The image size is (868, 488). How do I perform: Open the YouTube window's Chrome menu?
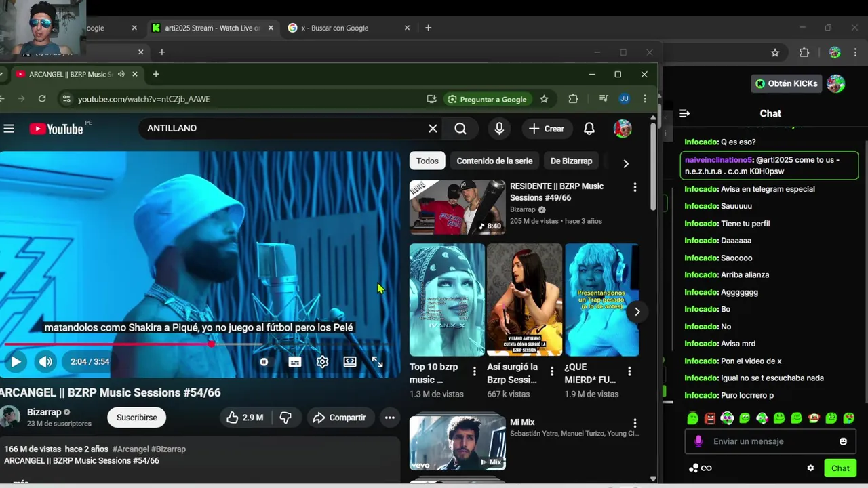(645, 99)
